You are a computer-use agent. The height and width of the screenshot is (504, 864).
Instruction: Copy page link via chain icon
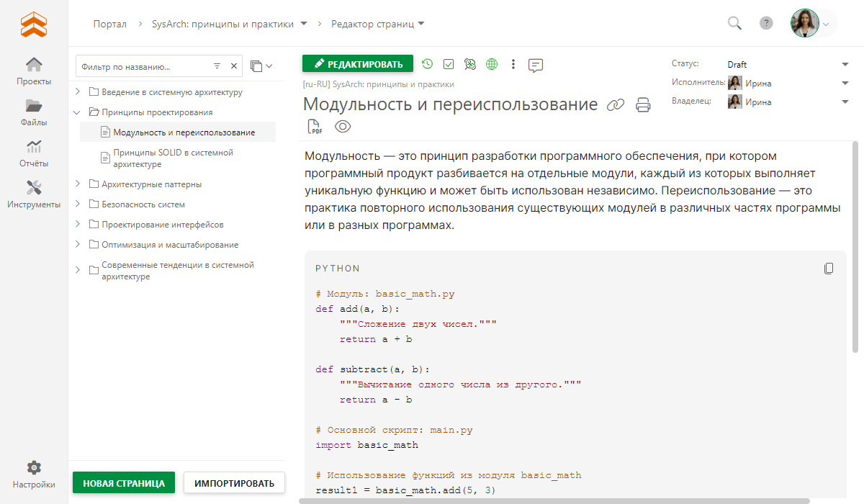click(x=615, y=105)
